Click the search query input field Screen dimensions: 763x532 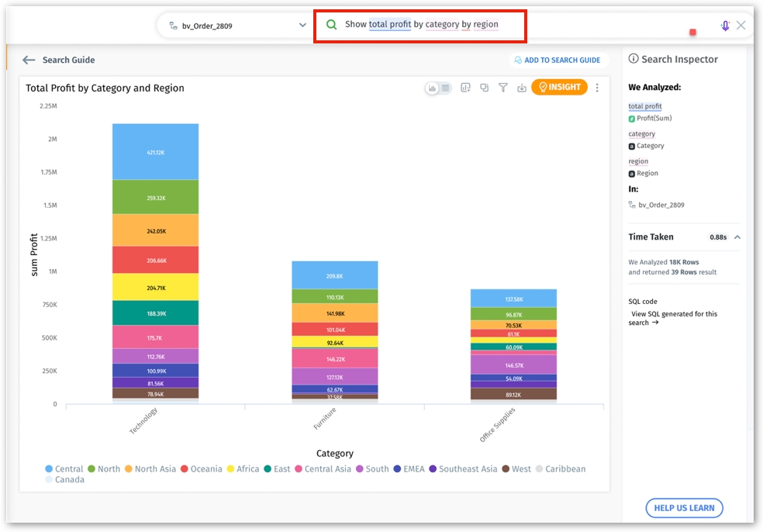click(x=465, y=25)
